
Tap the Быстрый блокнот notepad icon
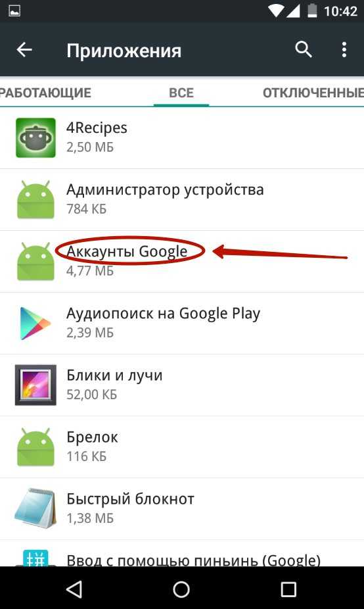(x=35, y=508)
